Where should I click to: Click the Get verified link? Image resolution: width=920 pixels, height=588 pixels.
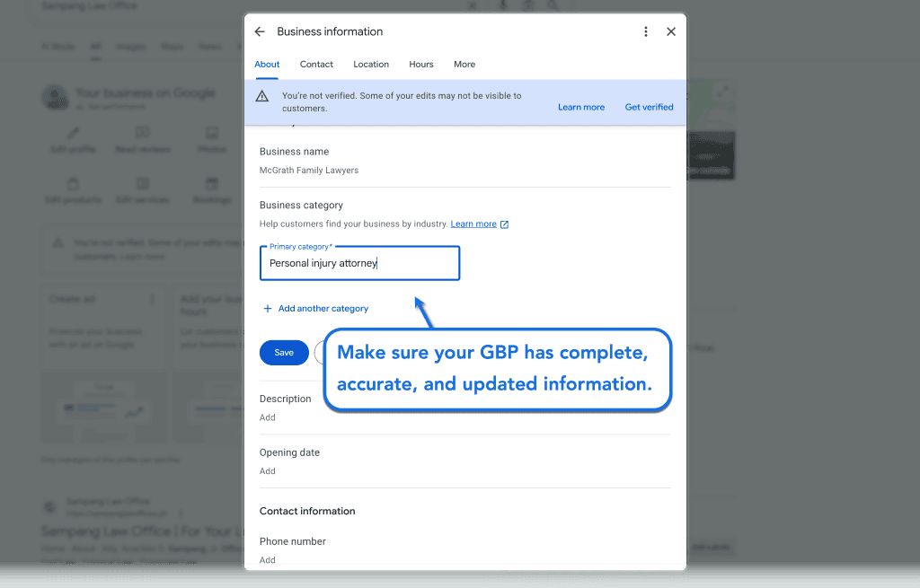coord(649,108)
